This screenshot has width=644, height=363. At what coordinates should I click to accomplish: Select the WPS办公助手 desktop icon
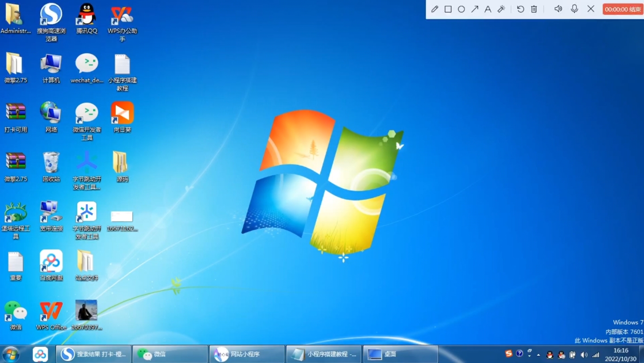point(122,23)
